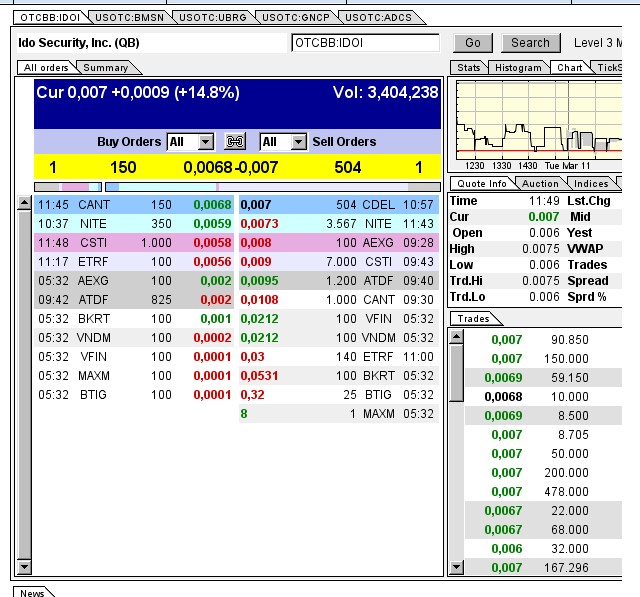This screenshot has width=640, height=597.
Task: Click the buy-side depth bar
Action: click(x=68, y=187)
